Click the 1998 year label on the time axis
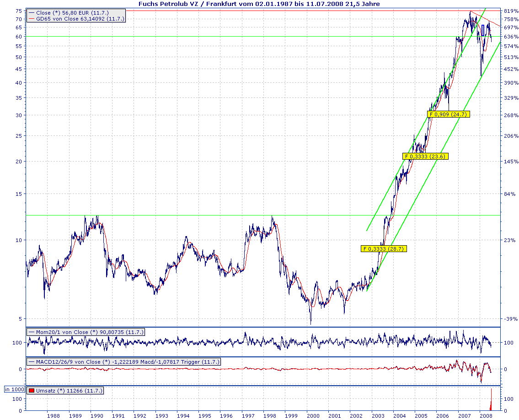The image size is (519, 420). 269,416
